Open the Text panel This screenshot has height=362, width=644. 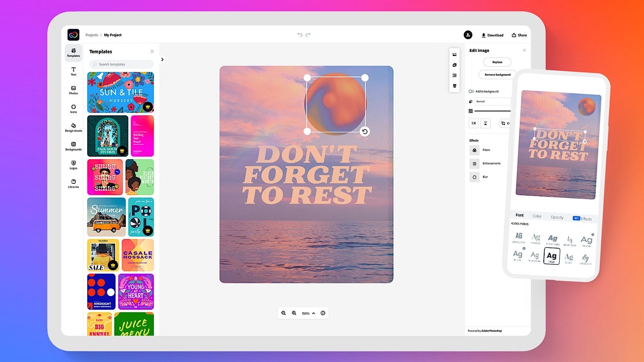click(73, 71)
